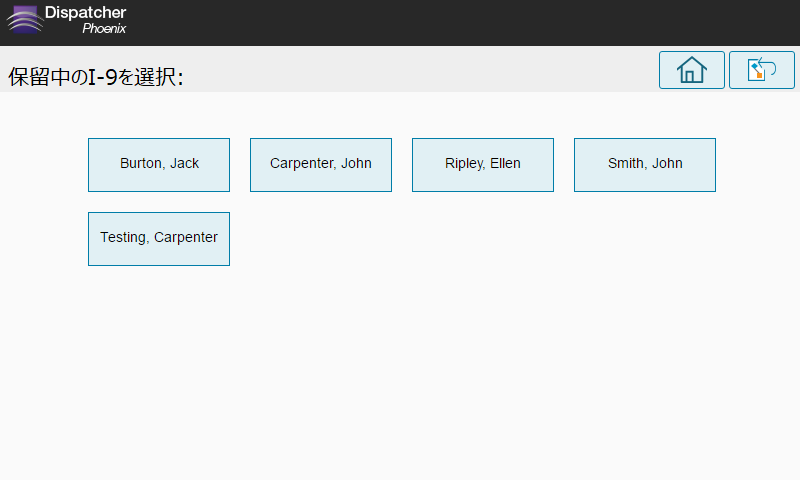Click "Smith" on the fourth name button
800x480 pixels.
click(627, 163)
